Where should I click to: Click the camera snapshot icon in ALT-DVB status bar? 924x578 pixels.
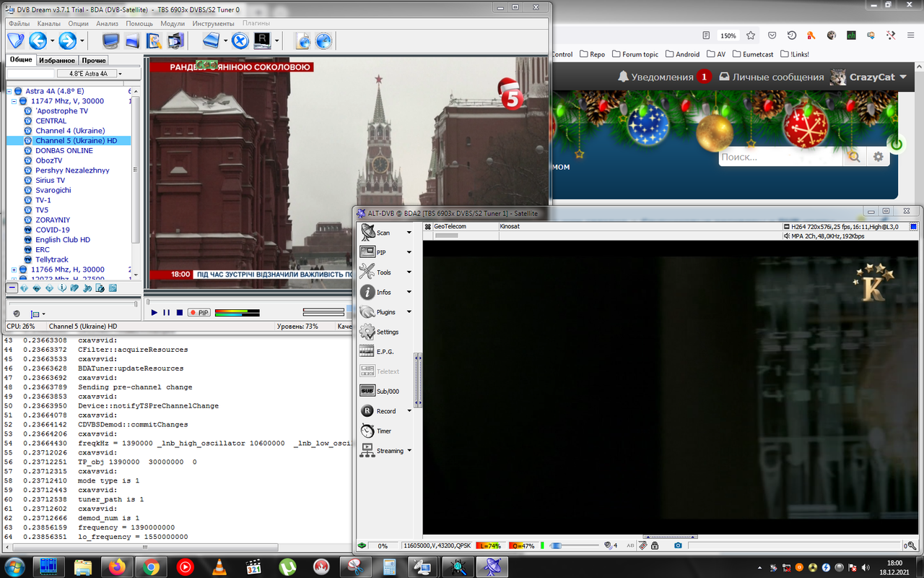tap(678, 545)
